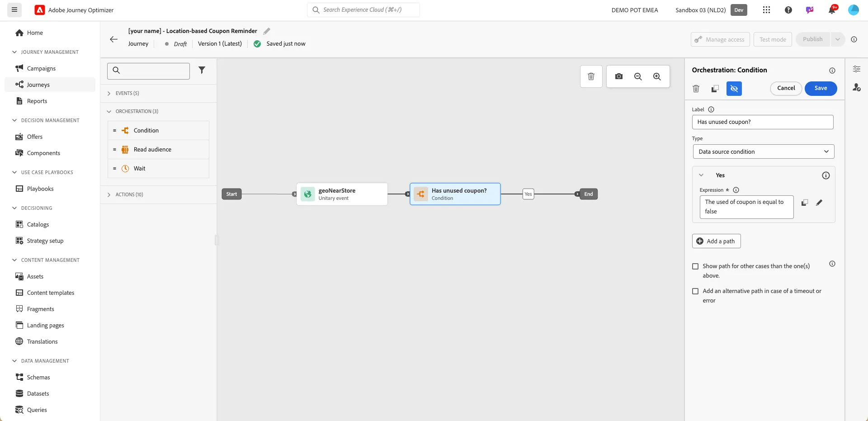868x421 pixels.
Task: Delete the Condition activity in properties panel
Action: (696, 89)
